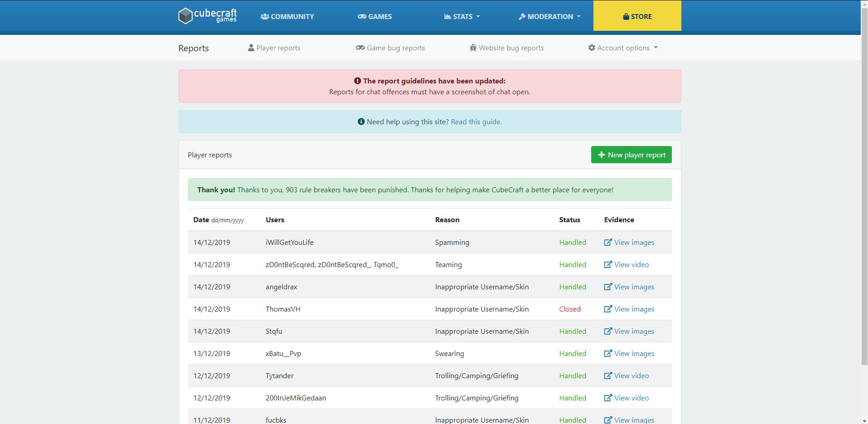The height and width of the screenshot is (424, 868).
Task: Expand the Account options dropdown caret
Action: (656, 48)
